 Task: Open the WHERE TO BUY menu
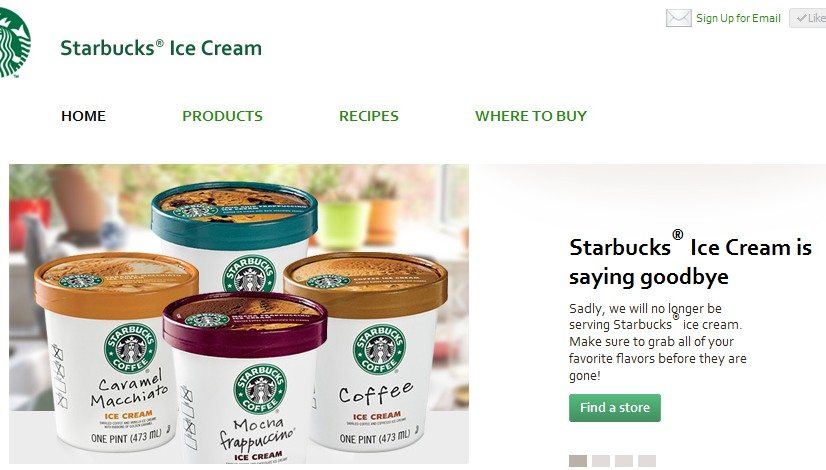(530, 116)
